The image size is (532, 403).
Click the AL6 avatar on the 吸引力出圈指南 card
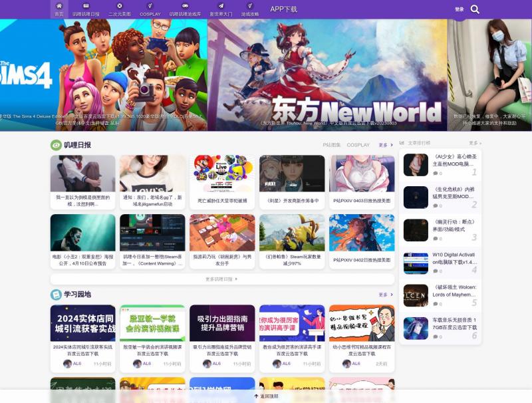207,364
